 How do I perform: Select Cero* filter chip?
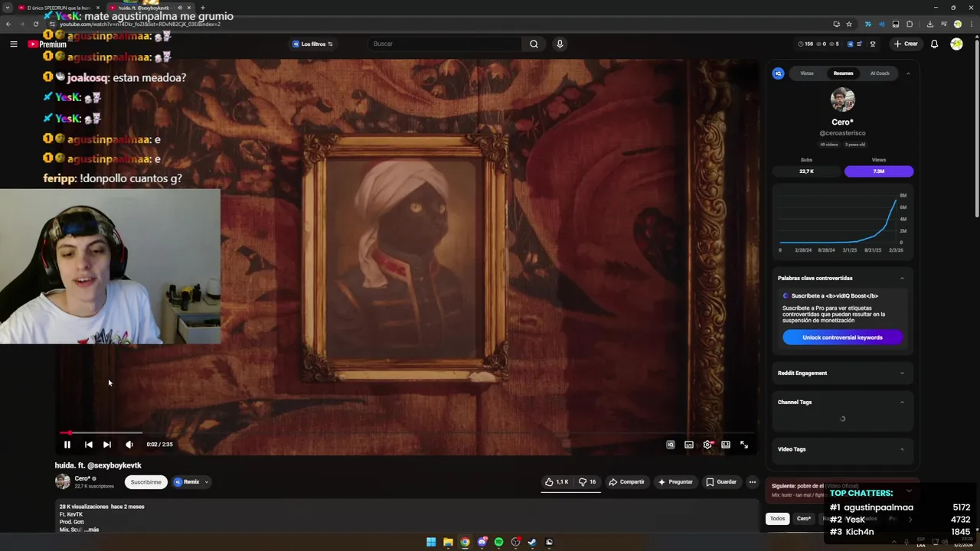pyautogui.click(x=804, y=519)
